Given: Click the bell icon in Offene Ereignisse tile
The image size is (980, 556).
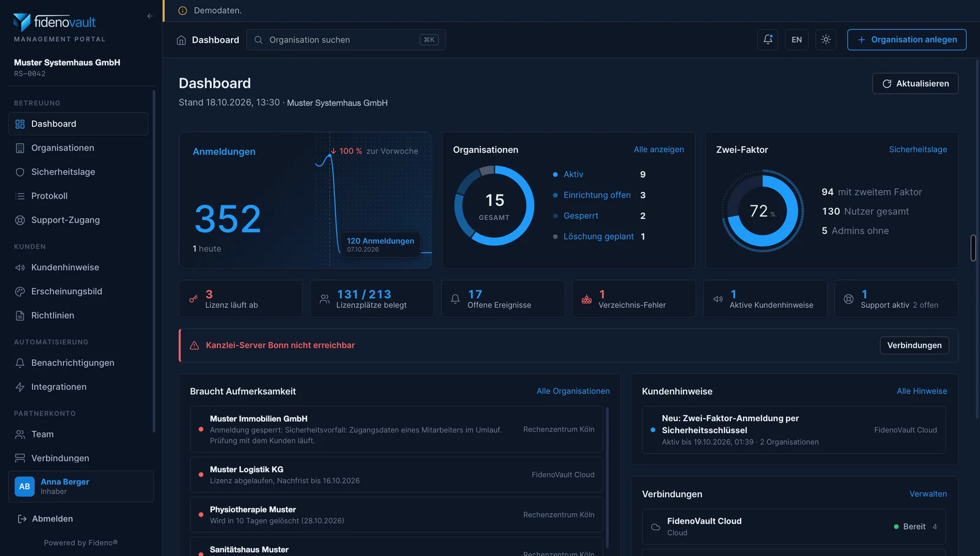Looking at the screenshot, I should click(455, 299).
